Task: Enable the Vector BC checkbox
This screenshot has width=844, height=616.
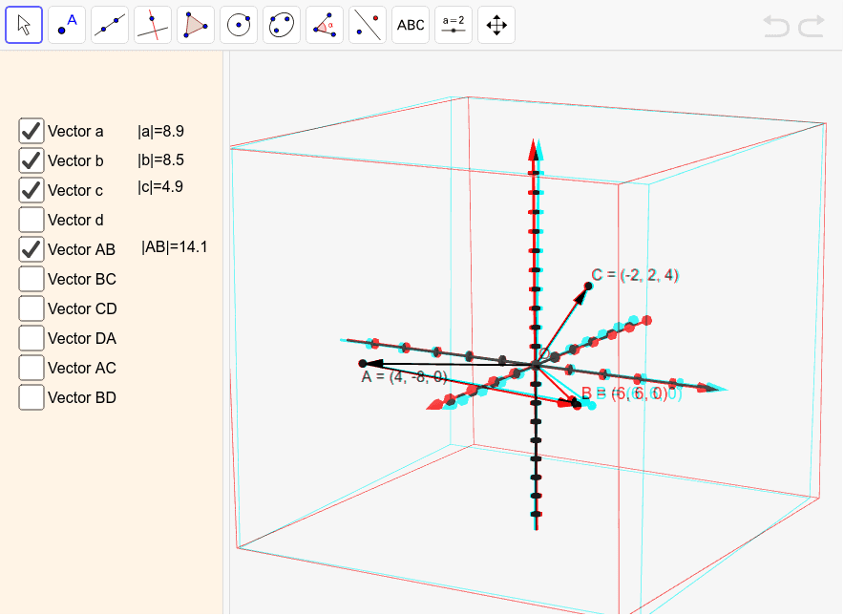Action: [x=32, y=279]
